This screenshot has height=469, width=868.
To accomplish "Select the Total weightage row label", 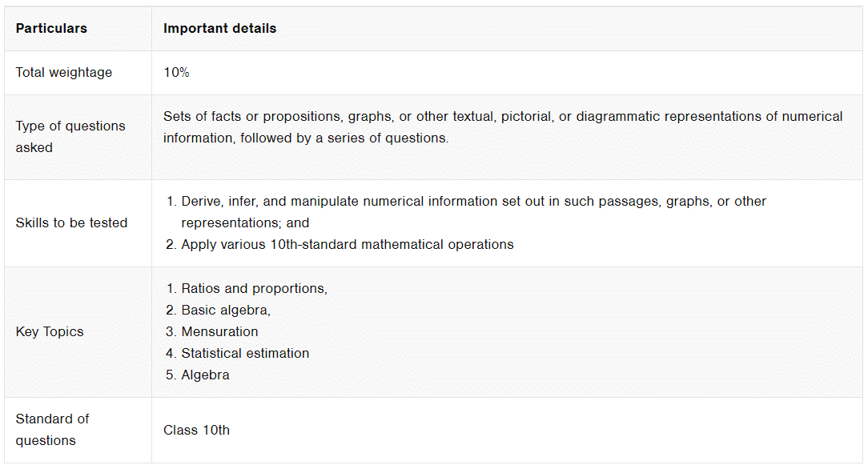I will 64,73.
